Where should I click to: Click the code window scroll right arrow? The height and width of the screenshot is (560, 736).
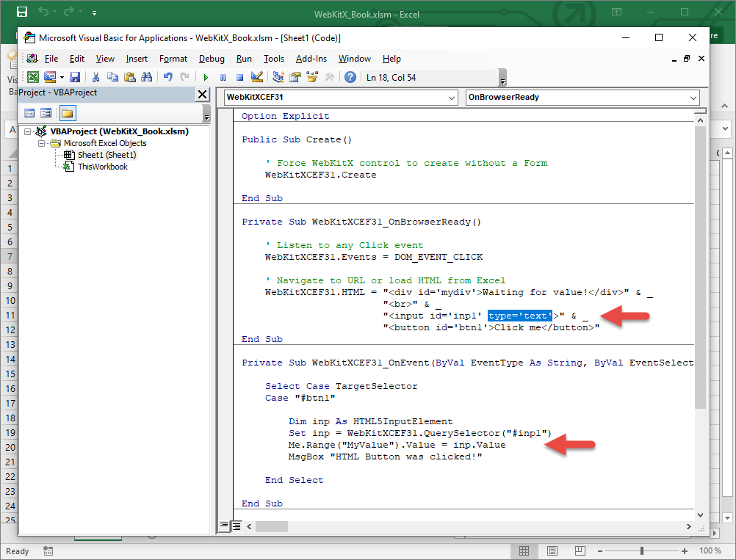pos(688,526)
